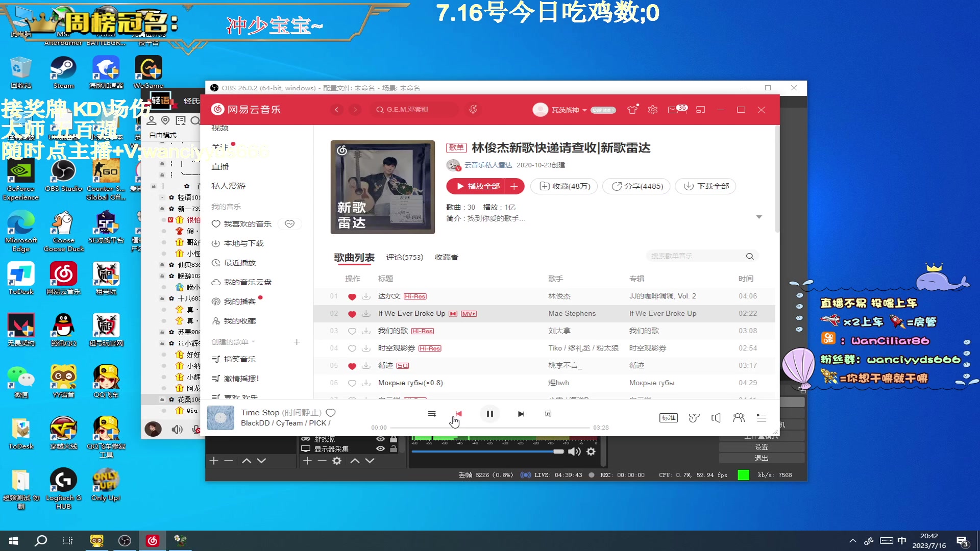Viewport: 980px width, 551px height.
Task: Download the song 循迹
Action: click(x=366, y=366)
